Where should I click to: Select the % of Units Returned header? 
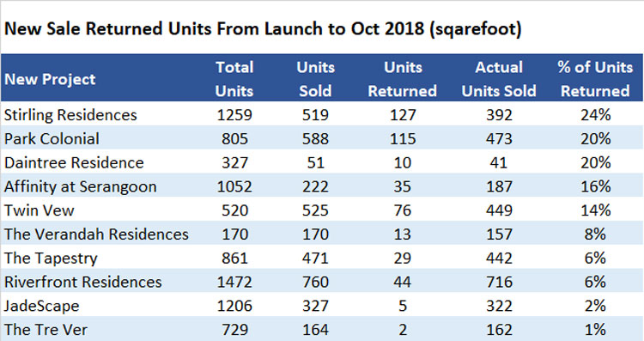coord(595,79)
